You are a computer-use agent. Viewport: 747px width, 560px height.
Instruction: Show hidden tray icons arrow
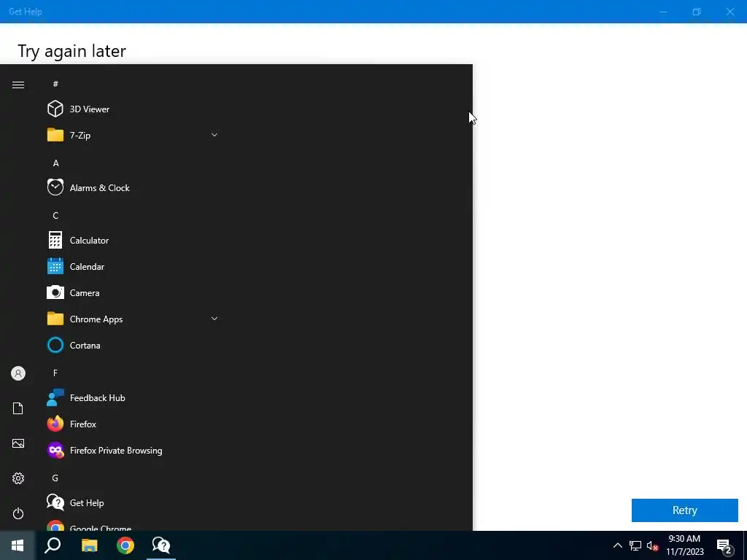[617, 545]
